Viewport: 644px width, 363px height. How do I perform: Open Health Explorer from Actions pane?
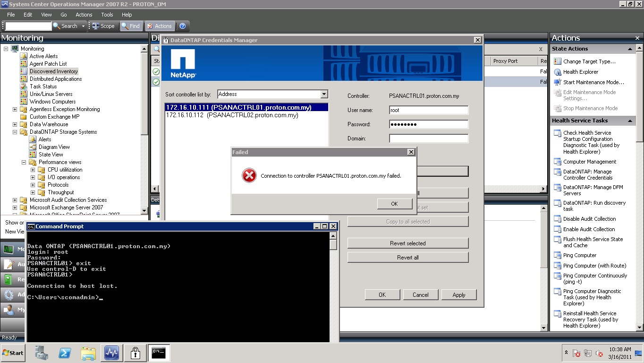point(580,72)
